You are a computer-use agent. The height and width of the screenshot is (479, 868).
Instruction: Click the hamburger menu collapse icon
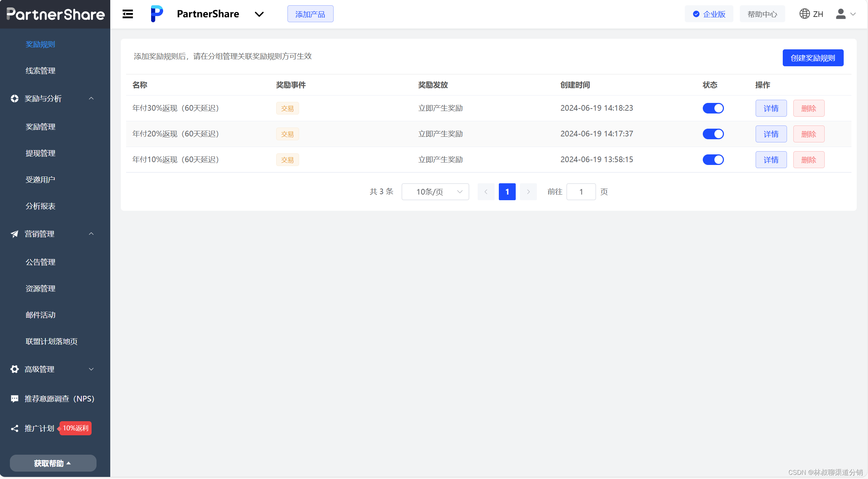[128, 14]
